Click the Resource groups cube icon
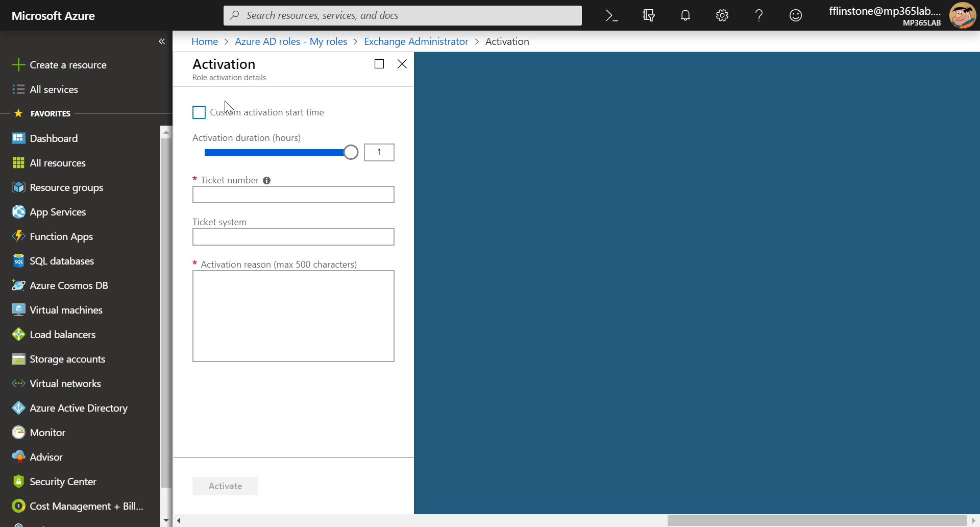The width and height of the screenshot is (980, 527). pos(18,187)
